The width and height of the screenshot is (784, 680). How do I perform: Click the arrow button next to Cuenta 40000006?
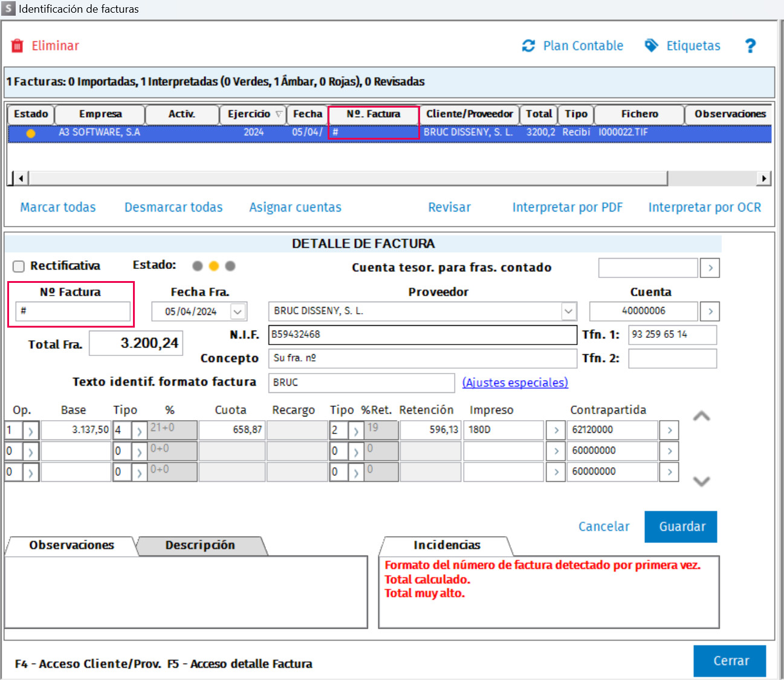coord(710,311)
